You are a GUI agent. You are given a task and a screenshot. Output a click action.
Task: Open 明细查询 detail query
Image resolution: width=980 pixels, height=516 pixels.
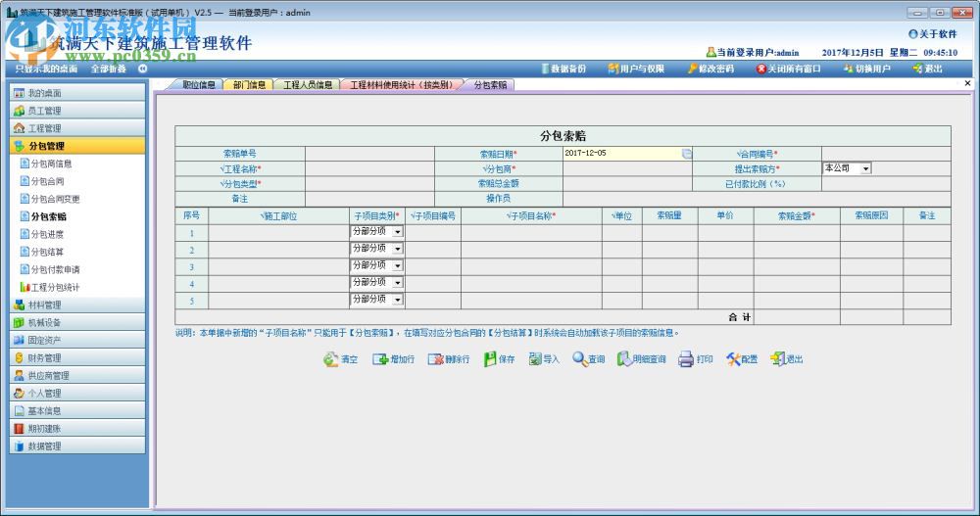641,359
